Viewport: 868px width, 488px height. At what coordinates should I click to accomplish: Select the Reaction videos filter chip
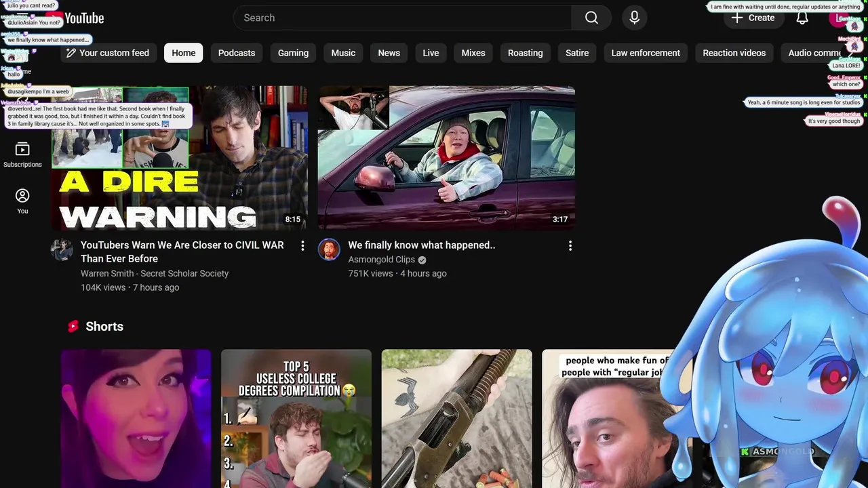[734, 53]
